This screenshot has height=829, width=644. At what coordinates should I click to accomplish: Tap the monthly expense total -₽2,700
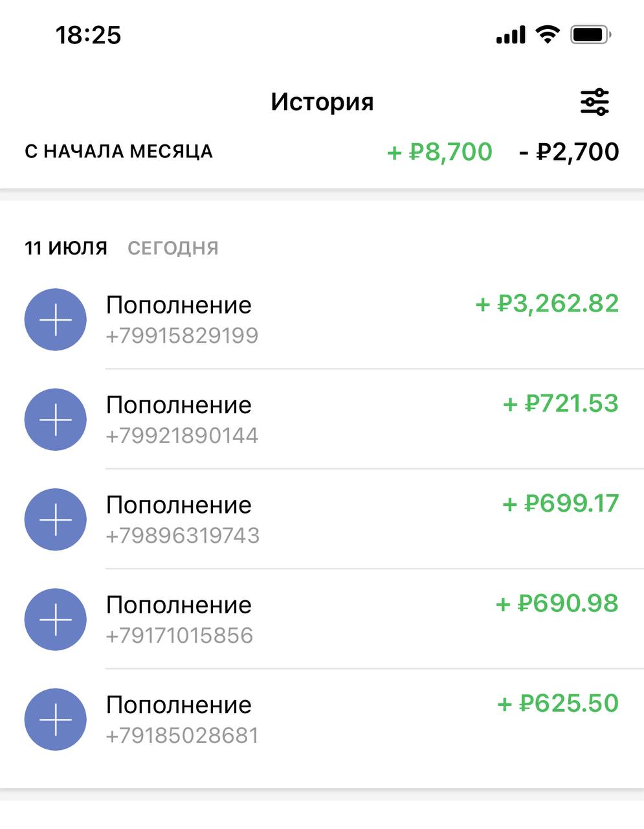(570, 152)
